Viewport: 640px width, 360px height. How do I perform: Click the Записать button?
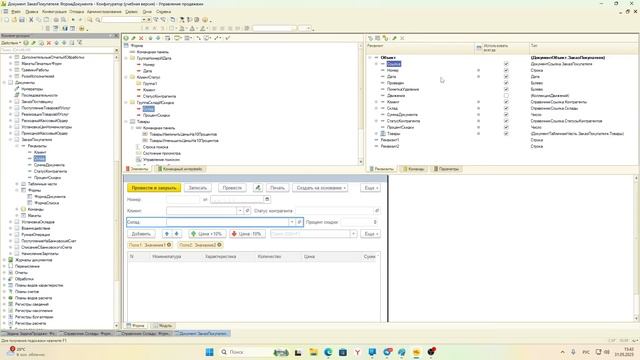point(198,188)
